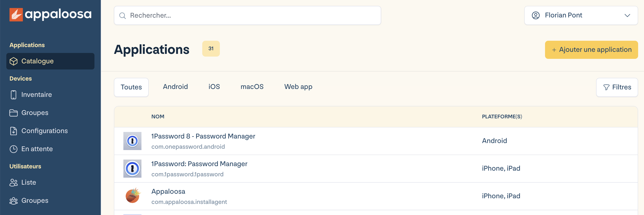Click the Devices Groupes folder icon

click(14, 113)
